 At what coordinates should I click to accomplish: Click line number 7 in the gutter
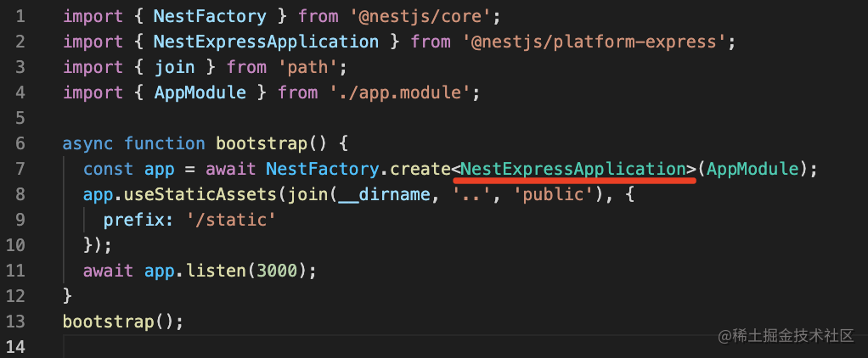click(x=20, y=169)
